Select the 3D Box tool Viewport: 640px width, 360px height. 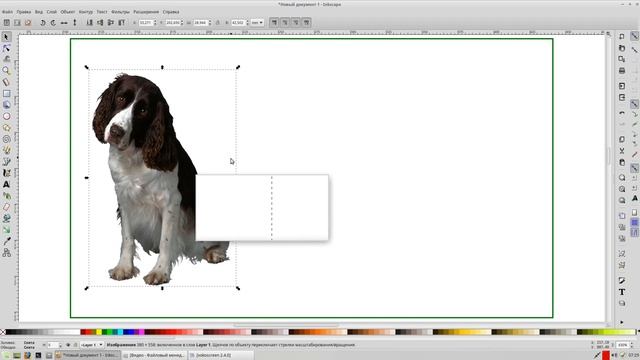(7, 105)
